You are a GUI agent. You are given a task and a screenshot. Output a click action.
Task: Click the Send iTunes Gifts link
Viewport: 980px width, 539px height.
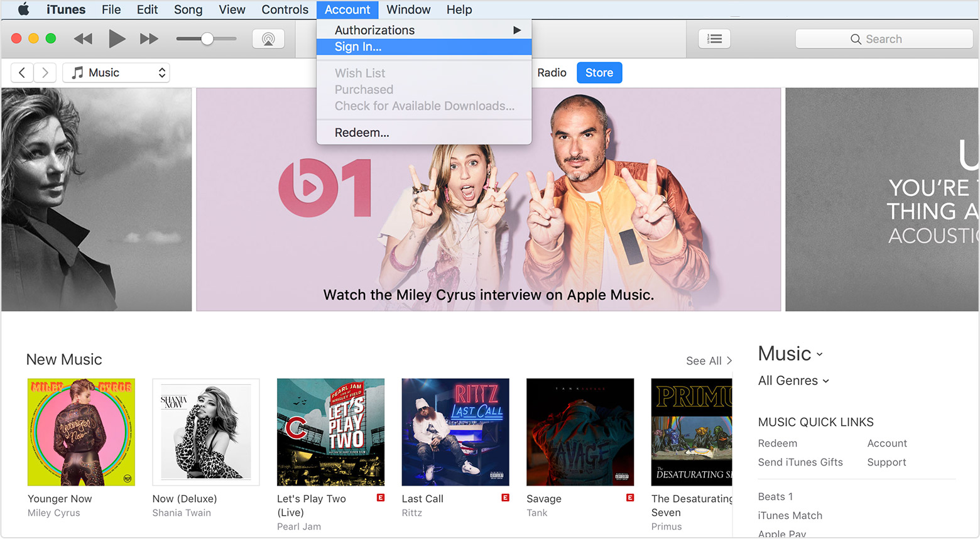point(800,462)
